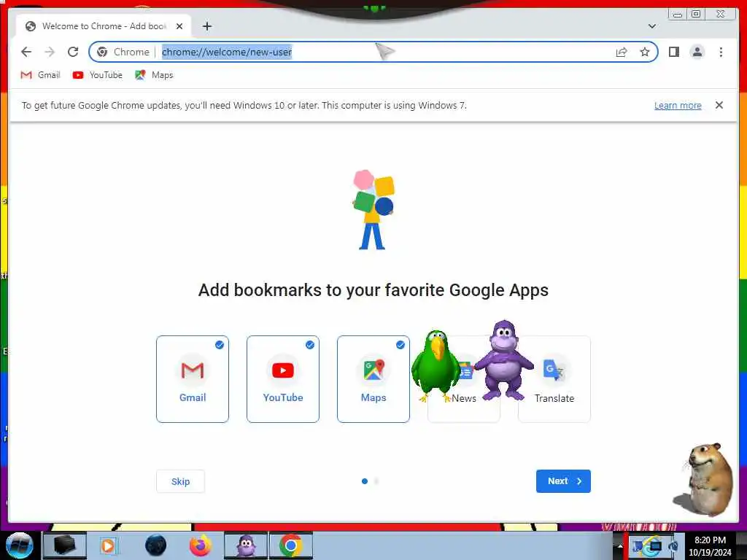Open the Maps bookmark in bookmarks bar
The width and height of the screenshot is (747, 560).
155,75
